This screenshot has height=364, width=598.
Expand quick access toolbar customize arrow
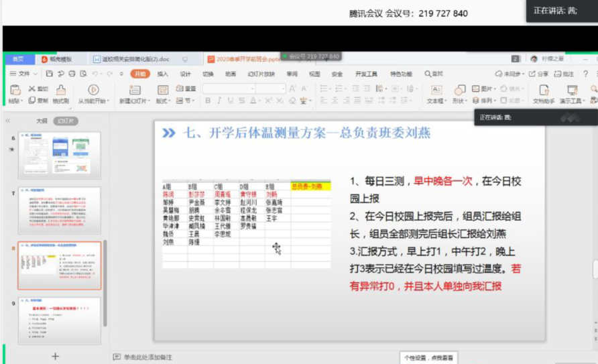coord(121,74)
